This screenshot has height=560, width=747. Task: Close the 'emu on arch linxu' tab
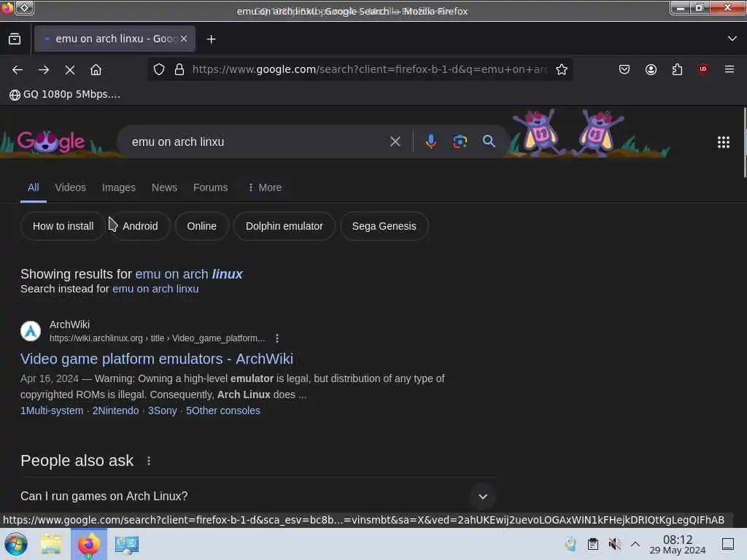[184, 39]
